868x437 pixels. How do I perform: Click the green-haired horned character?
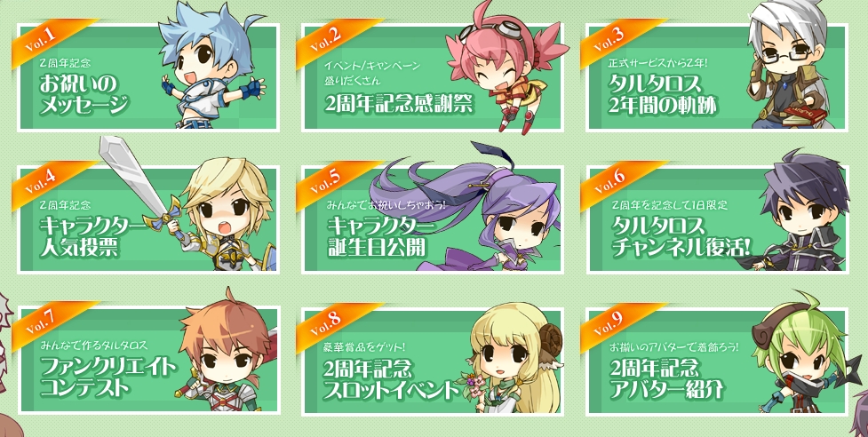click(x=802, y=357)
